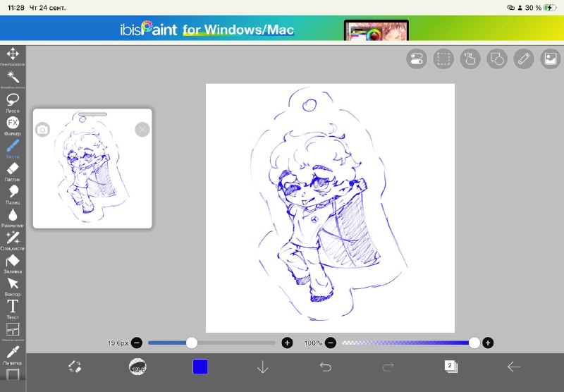This screenshot has height=392, width=564.
Task: Select the Bucket fill tool
Action: (x=13, y=263)
